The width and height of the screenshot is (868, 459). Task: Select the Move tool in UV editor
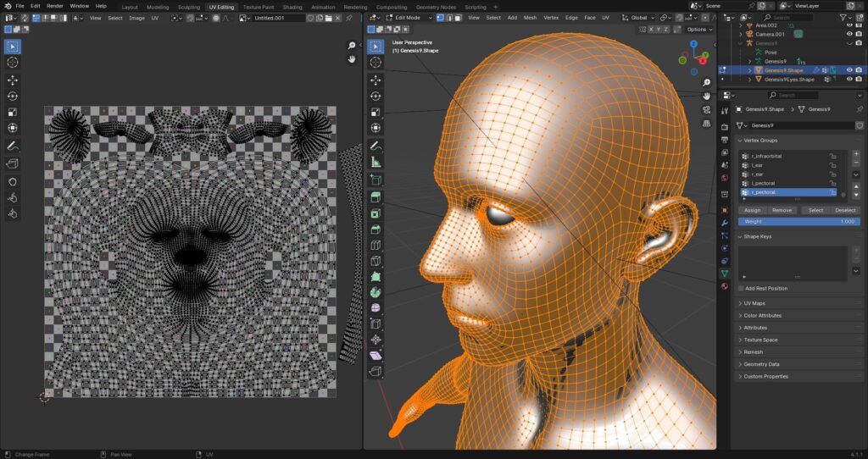[13, 80]
